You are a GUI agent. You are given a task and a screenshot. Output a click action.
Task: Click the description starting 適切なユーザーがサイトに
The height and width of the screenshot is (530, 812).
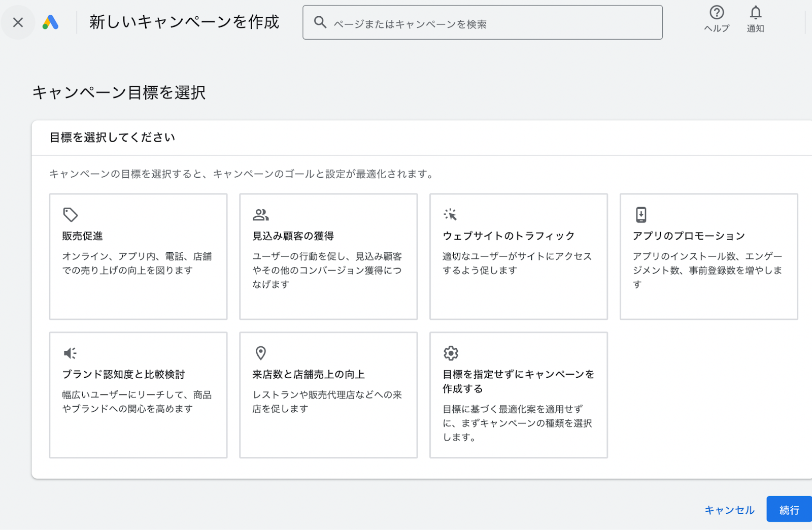point(517,263)
